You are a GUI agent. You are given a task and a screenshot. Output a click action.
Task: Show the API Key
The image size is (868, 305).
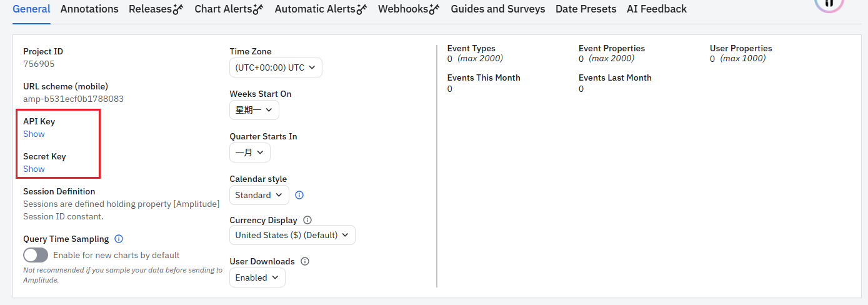click(x=34, y=134)
